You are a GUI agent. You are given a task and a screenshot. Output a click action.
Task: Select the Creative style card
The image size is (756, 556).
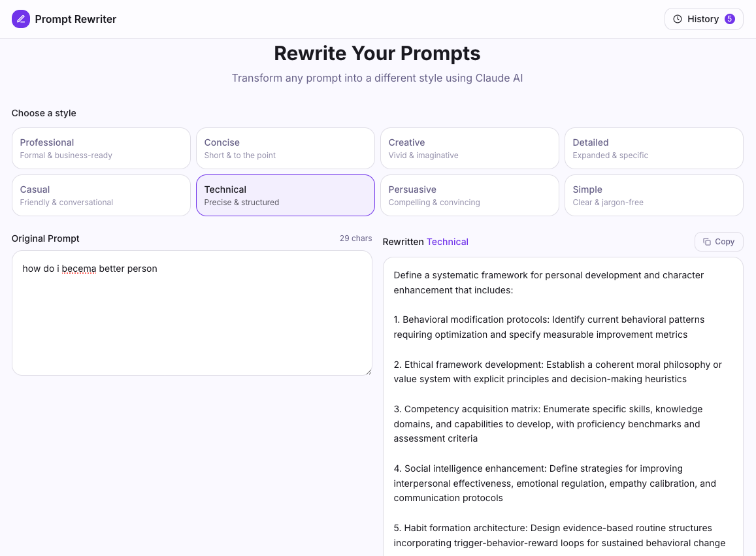click(469, 148)
